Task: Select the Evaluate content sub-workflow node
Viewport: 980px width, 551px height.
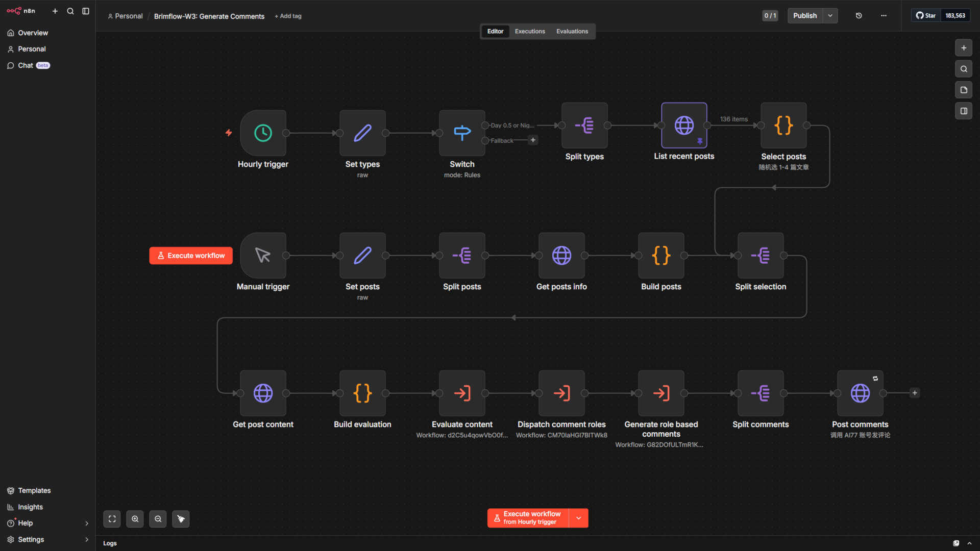Action: [x=462, y=393]
